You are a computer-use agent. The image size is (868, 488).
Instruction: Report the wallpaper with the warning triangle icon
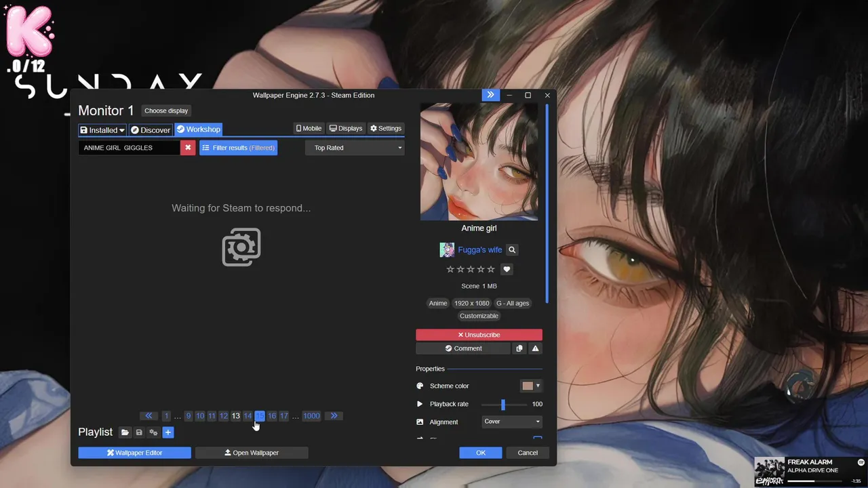(x=535, y=348)
